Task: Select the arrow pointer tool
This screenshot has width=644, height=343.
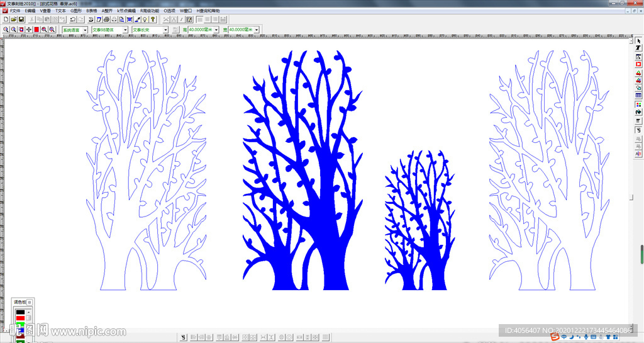Action: tap(638, 40)
